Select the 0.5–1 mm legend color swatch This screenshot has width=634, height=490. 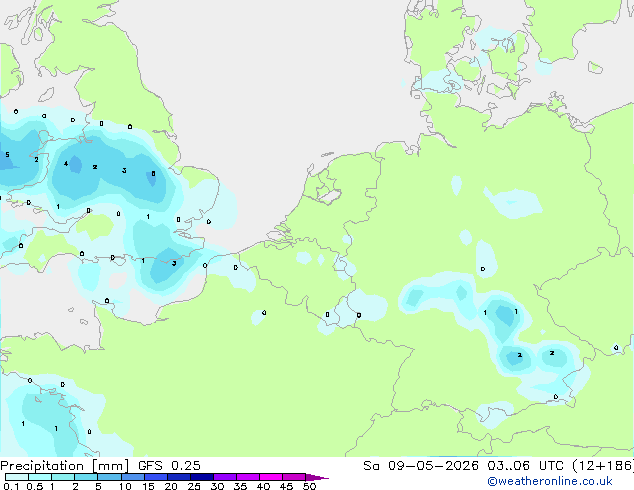(x=40, y=477)
